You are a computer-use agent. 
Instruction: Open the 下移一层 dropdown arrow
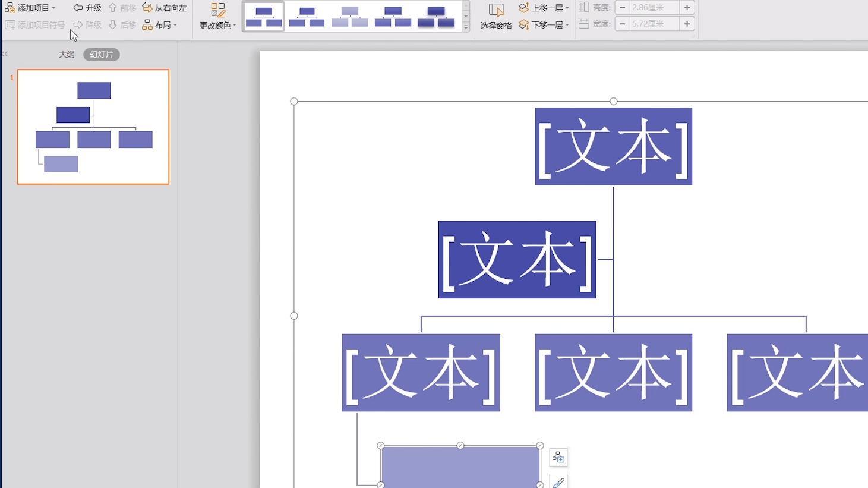point(567,25)
